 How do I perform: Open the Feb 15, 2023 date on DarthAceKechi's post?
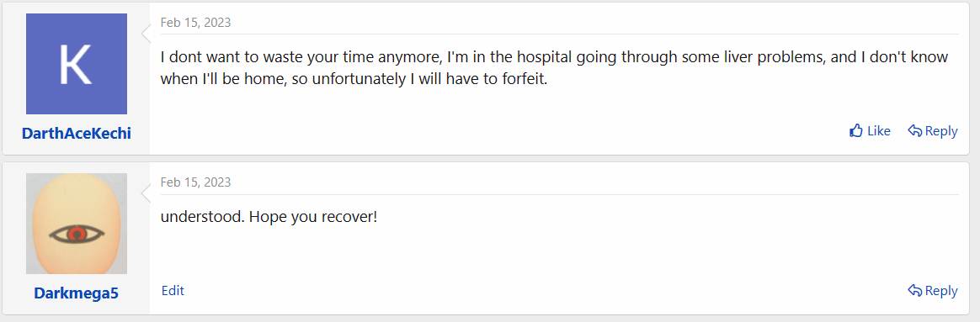click(x=195, y=23)
